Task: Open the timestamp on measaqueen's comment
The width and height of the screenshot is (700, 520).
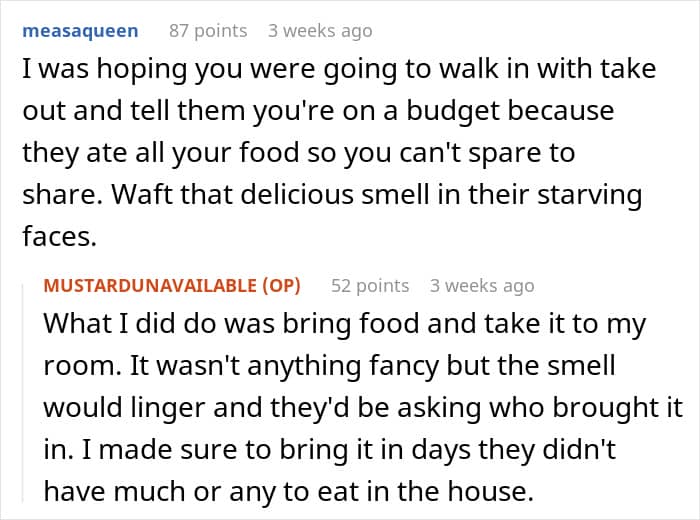Action: click(x=320, y=31)
